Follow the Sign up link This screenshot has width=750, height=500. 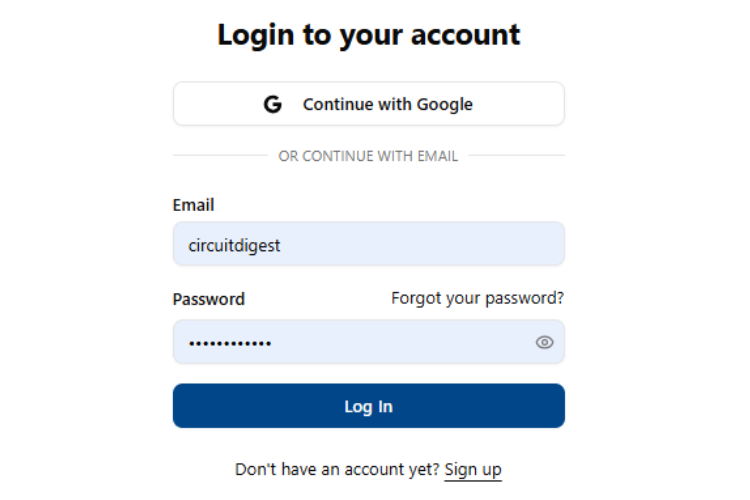[473, 469]
